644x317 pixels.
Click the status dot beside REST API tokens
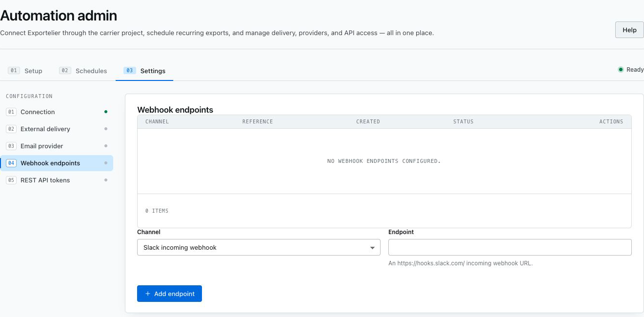coord(106,180)
